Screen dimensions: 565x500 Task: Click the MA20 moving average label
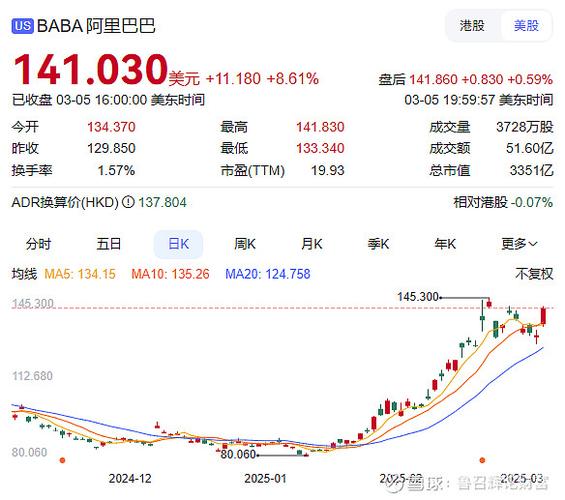point(268,274)
